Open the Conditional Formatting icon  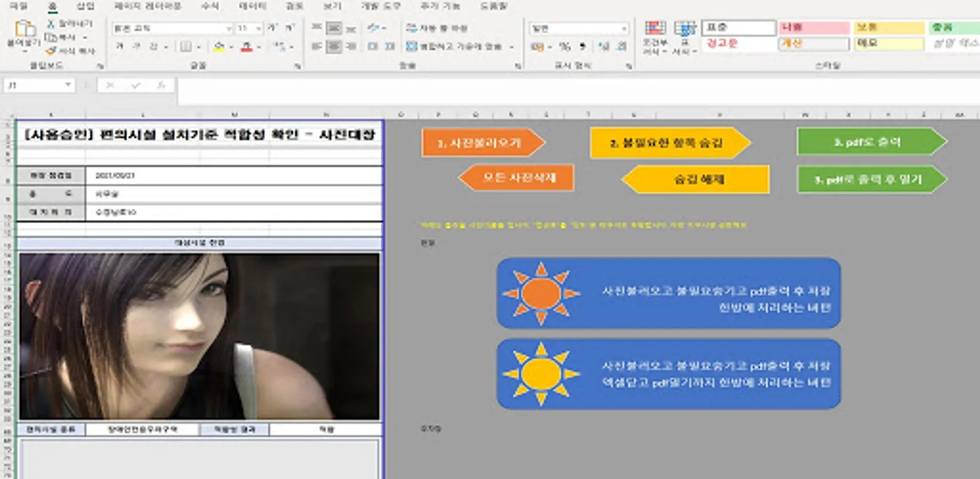click(655, 29)
